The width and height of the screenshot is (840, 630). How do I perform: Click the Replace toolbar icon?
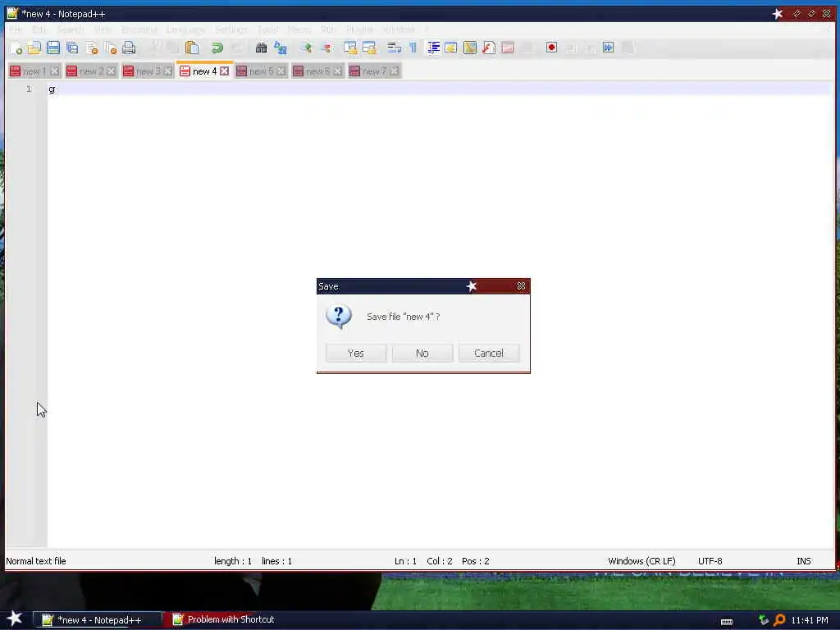(x=281, y=48)
